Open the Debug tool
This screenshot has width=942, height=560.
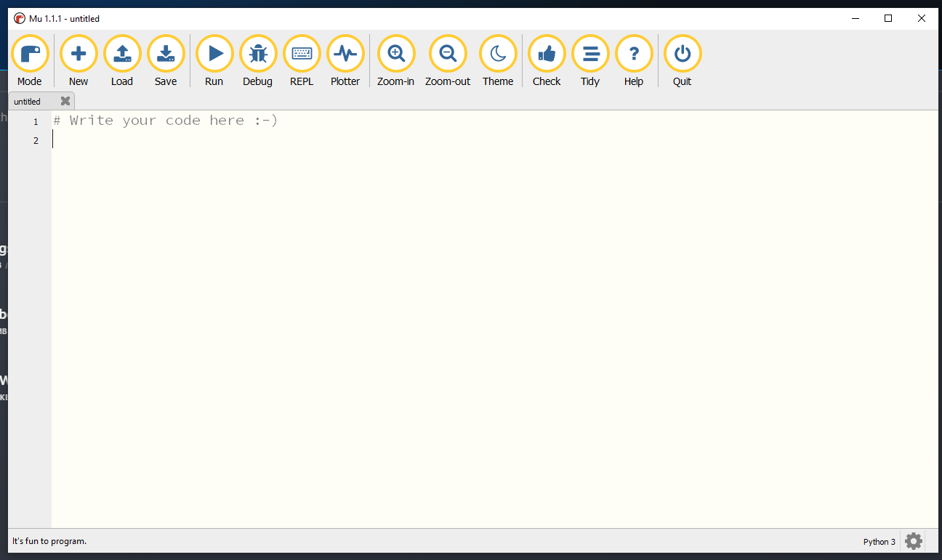coord(257,53)
